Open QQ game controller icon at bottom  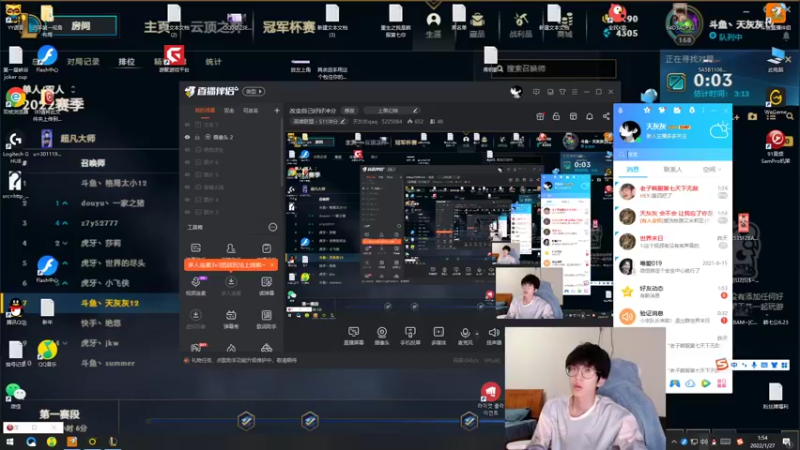pyautogui.click(x=674, y=383)
